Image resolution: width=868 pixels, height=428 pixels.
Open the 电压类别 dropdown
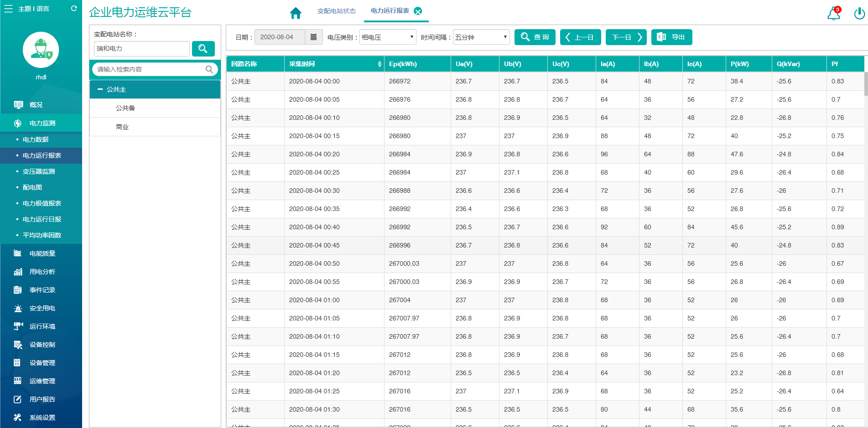point(388,37)
